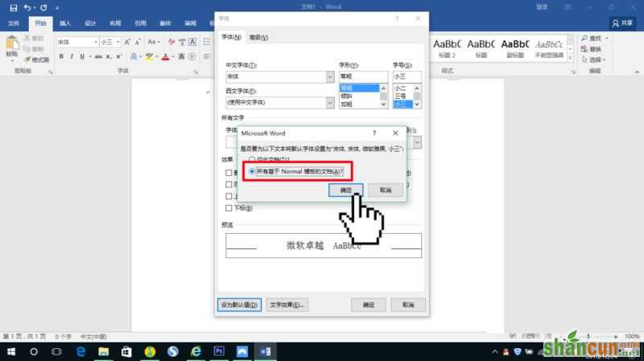Open File Explorer from taskbar

(104, 351)
